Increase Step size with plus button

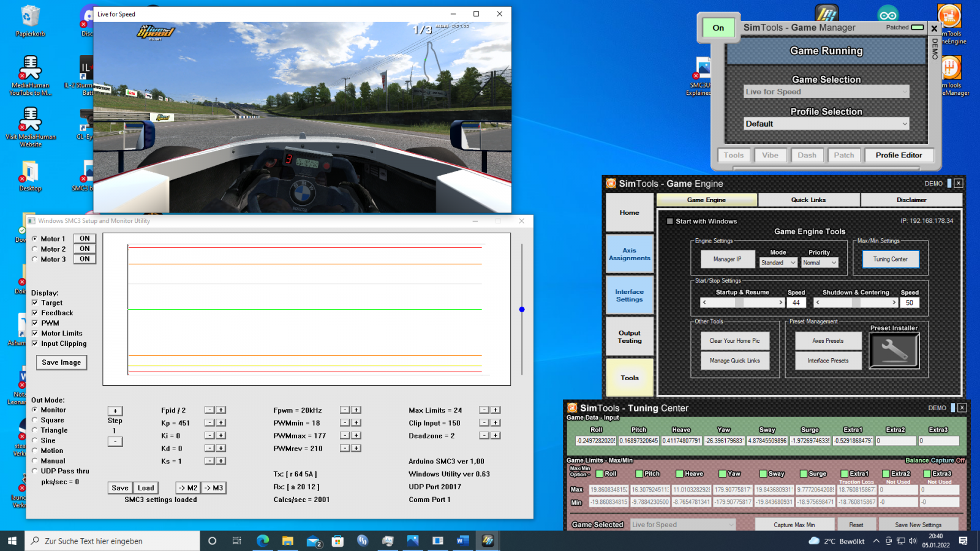[115, 411]
